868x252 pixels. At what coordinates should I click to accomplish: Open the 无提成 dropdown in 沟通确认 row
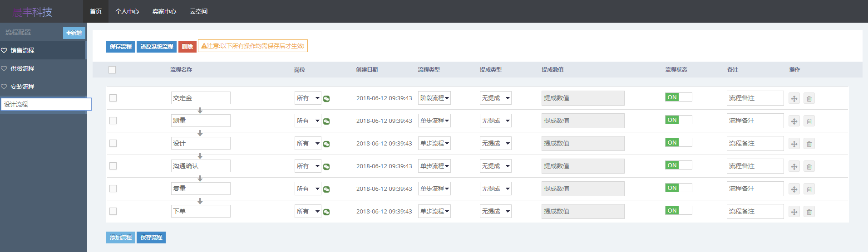(496, 166)
